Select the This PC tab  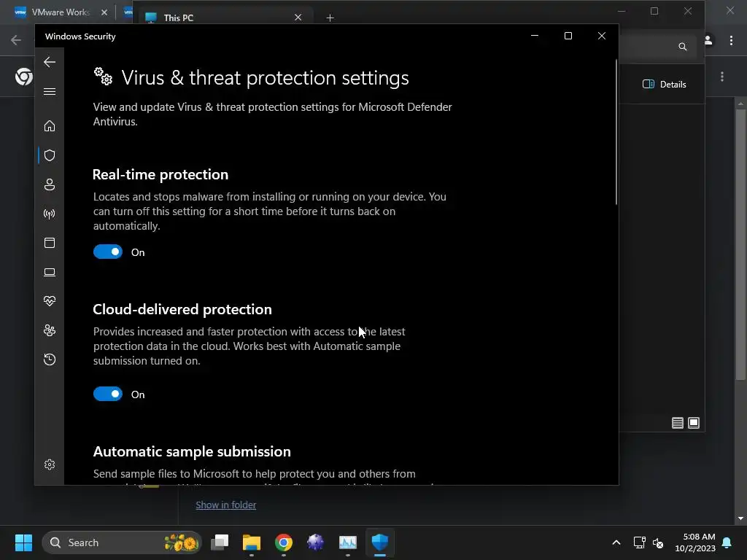click(223, 17)
